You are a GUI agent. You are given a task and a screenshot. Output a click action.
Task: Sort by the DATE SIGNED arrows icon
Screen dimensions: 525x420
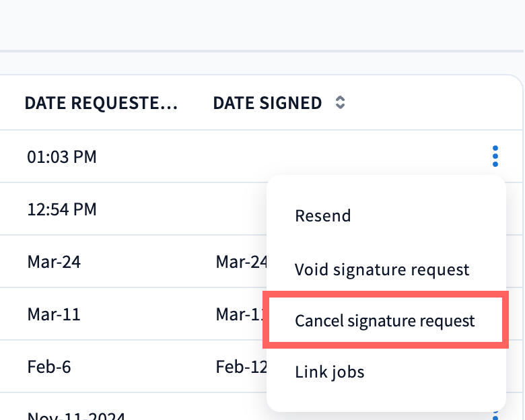tap(341, 103)
